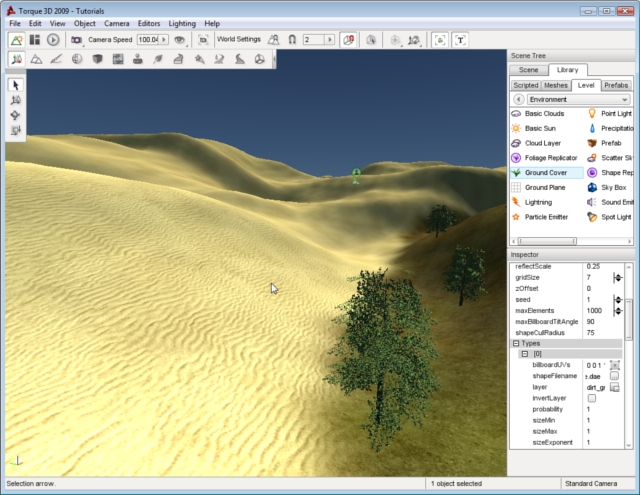This screenshot has width=640, height=495.
Task: Add a Sky Box from library
Action: pyautogui.click(x=612, y=187)
